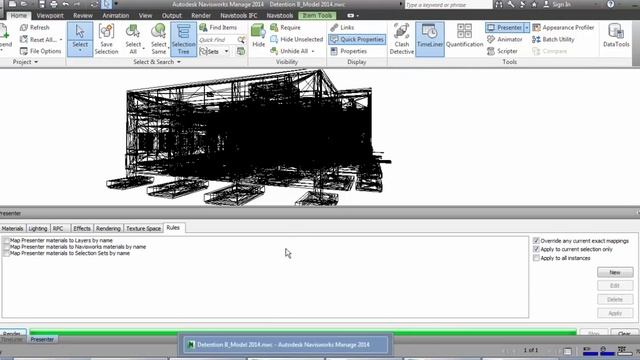Open the Animator tool
Screen dimensions: 640x360
[504, 39]
